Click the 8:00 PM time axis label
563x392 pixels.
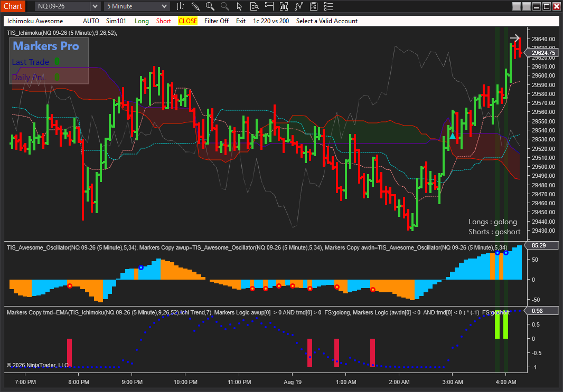coord(79,382)
